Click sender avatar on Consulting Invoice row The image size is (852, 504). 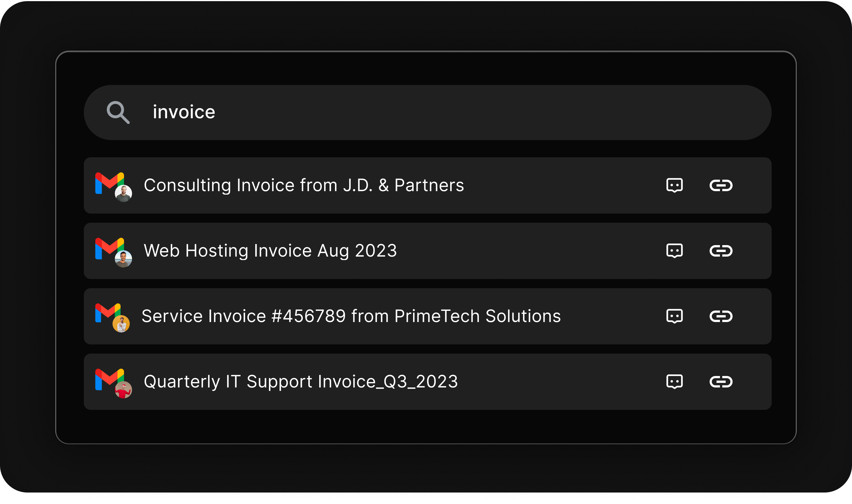click(123, 193)
